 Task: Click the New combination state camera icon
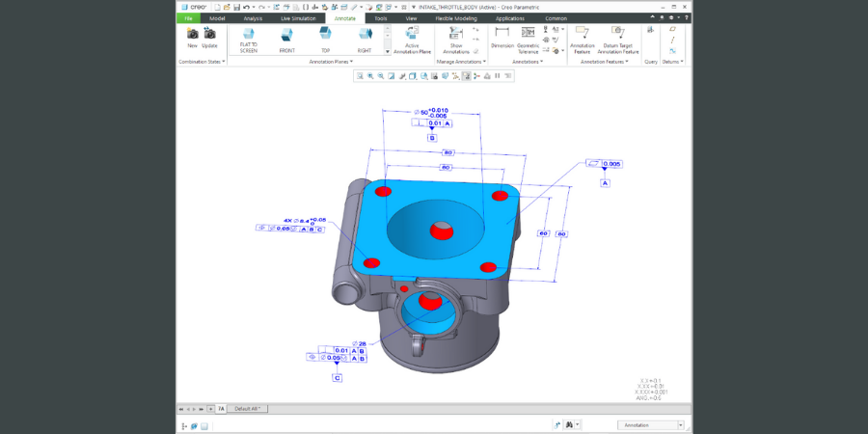(x=192, y=34)
